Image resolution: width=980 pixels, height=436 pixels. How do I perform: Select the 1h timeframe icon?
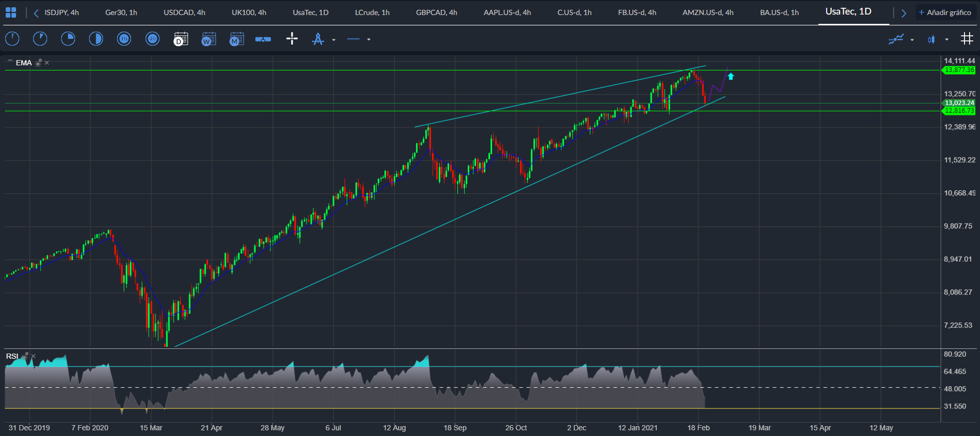(x=124, y=39)
